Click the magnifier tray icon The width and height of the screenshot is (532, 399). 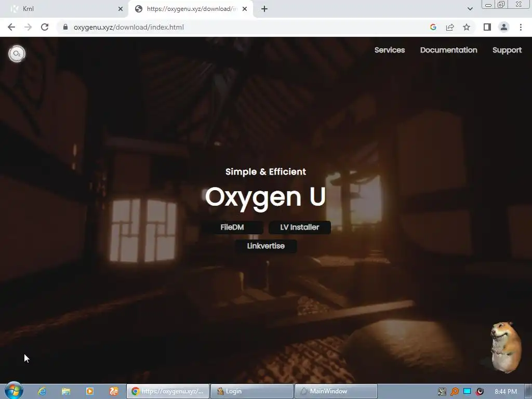coord(454,392)
